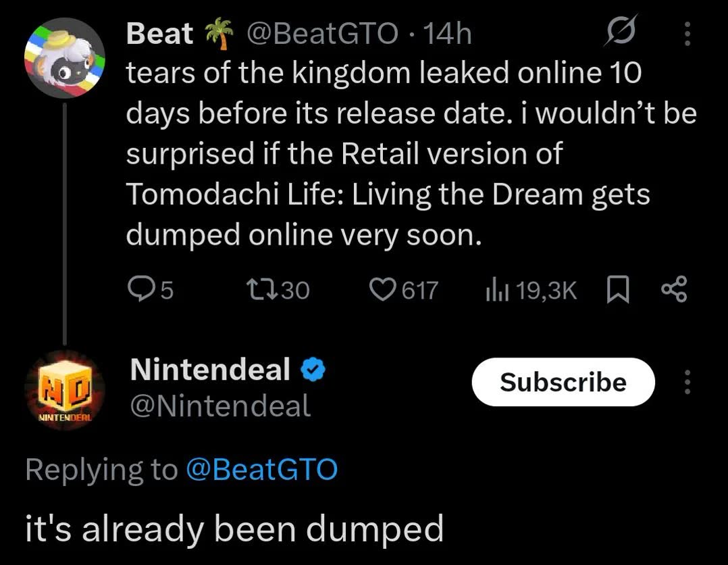Click the @BeatGTO handle in post header
728x565 pixels.
[322, 34]
